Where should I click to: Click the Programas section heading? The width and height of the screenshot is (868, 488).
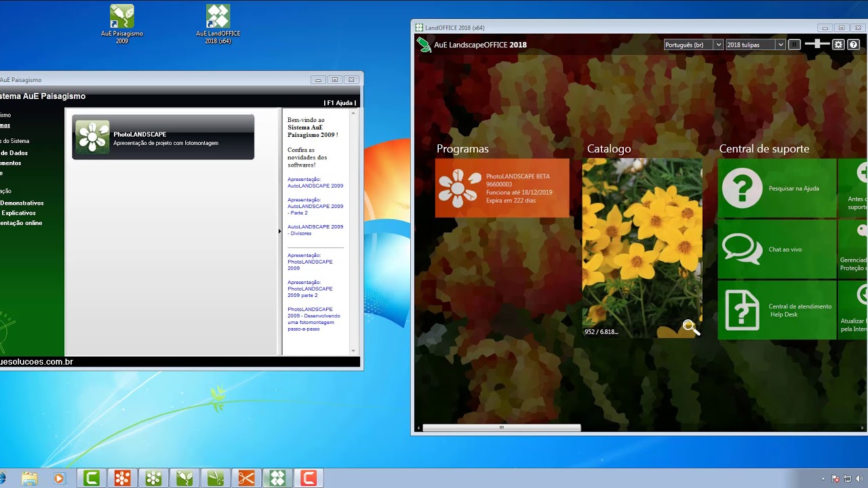tap(462, 148)
